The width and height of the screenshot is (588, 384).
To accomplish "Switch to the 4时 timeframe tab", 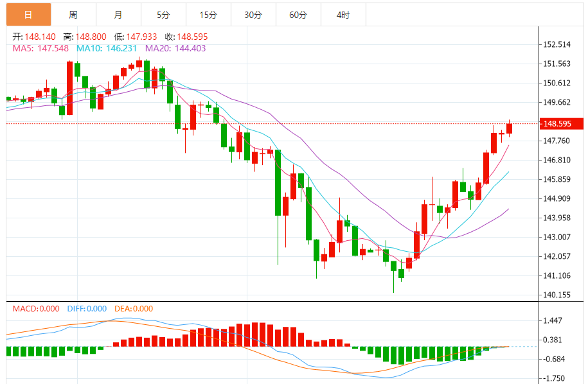I will (344, 15).
